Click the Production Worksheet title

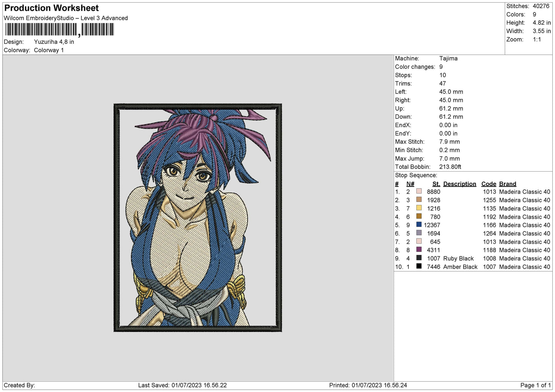click(x=51, y=8)
